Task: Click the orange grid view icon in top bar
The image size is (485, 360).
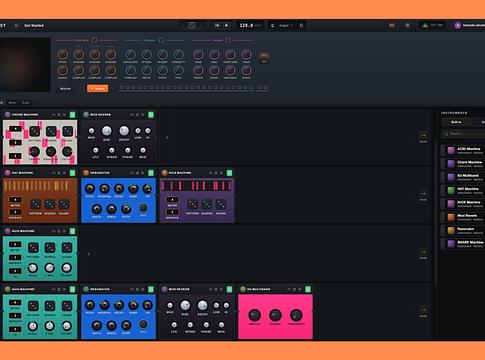Action: click(392, 25)
